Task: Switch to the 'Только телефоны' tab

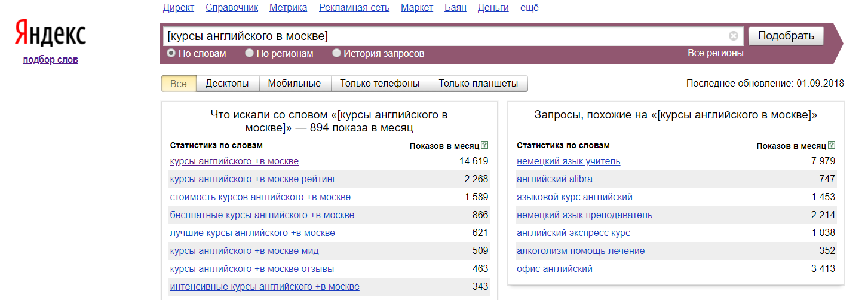Action: click(x=380, y=84)
